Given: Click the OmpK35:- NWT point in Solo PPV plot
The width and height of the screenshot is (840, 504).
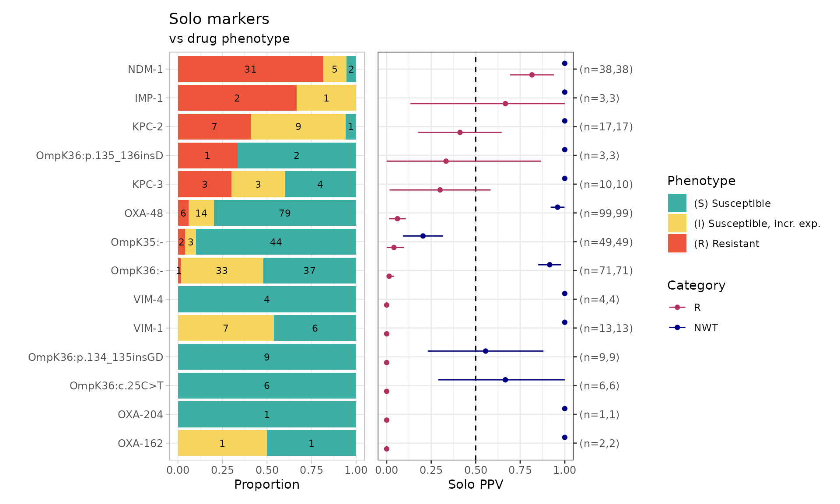Looking at the screenshot, I should 423,236.
